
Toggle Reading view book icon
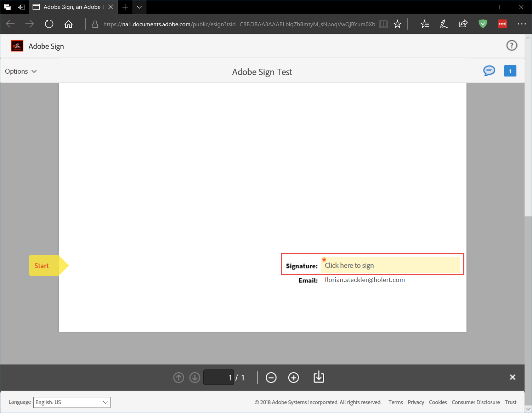click(383, 24)
